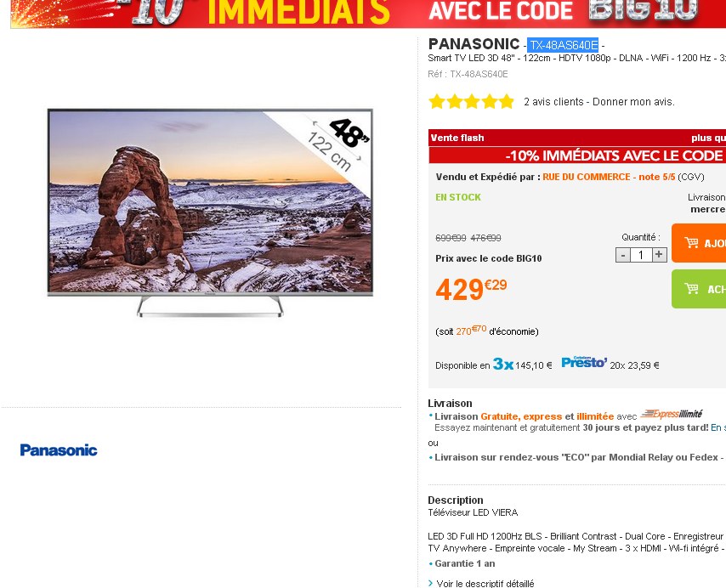Click the 3x payment icon
This screenshot has width=726, height=588.
502,364
